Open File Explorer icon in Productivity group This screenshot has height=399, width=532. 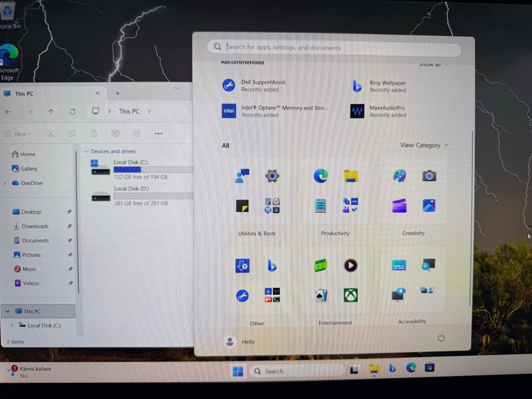(350, 176)
